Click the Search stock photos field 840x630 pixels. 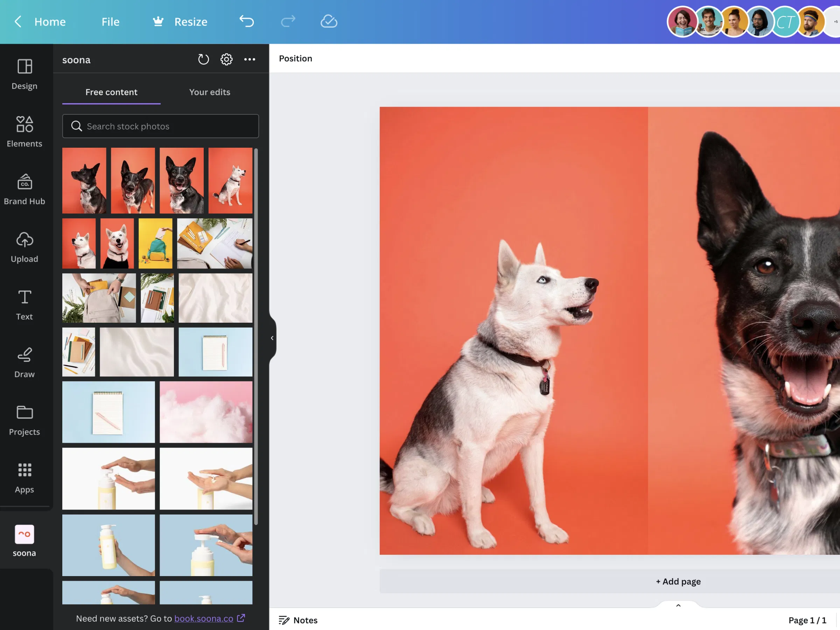(161, 126)
